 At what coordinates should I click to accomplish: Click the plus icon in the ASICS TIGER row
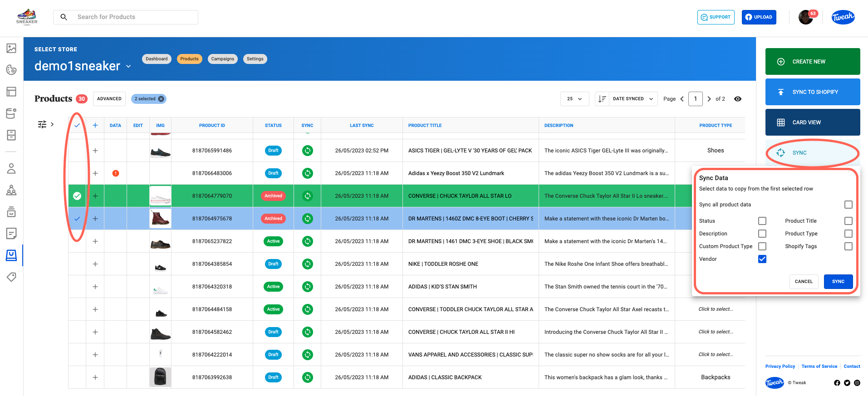[95, 151]
